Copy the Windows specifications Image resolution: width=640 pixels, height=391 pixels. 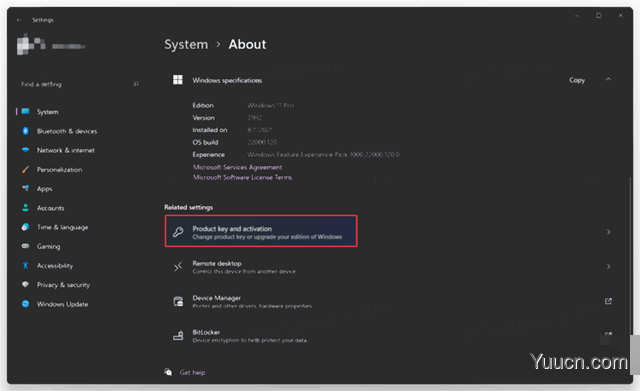[x=577, y=80]
